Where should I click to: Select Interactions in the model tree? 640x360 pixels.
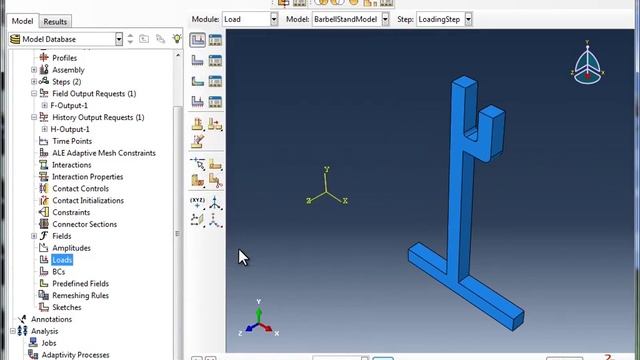click(71, 165)
